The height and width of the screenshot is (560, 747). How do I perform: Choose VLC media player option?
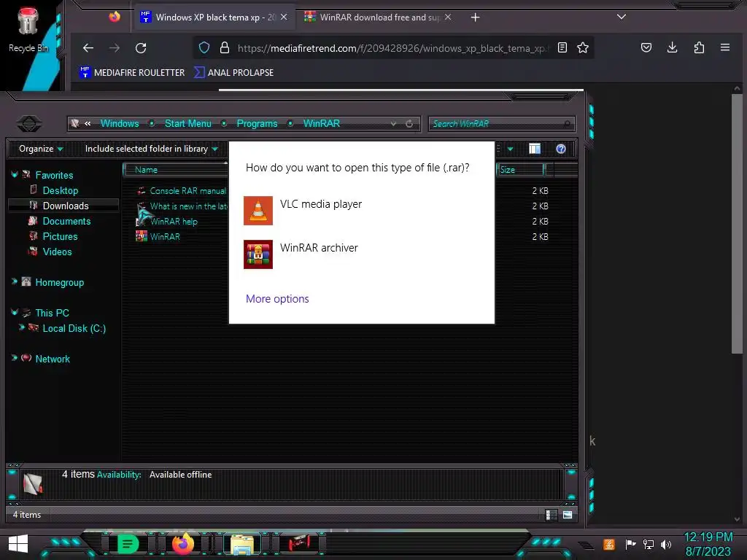[362, 211]
